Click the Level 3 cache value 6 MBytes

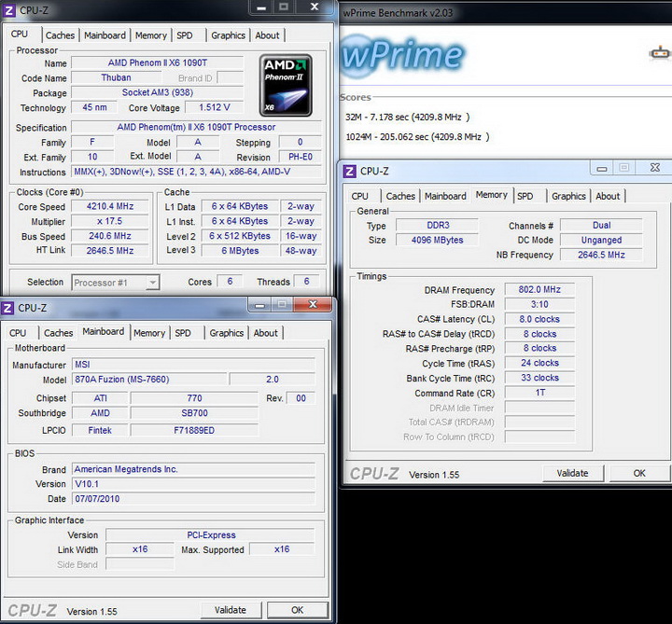240,251
